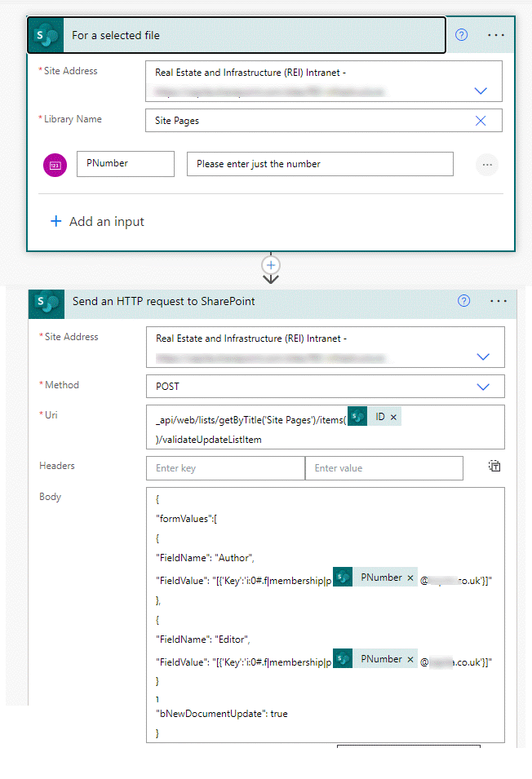This screenshot has width=532, height=779.
Task: Click the PNumber token in the Editor FieldValue line
Action: pyautogui.click(x=375, y=659)
